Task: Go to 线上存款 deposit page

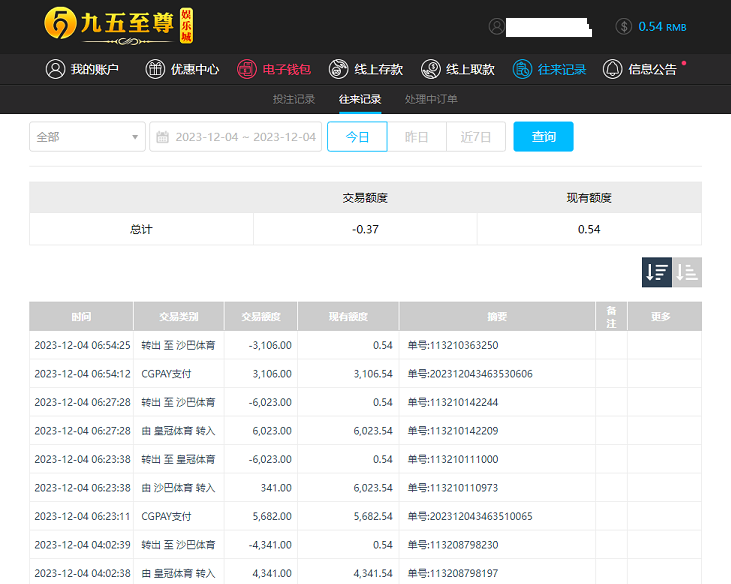Action: pyautogui.click(x=366, y=70)
